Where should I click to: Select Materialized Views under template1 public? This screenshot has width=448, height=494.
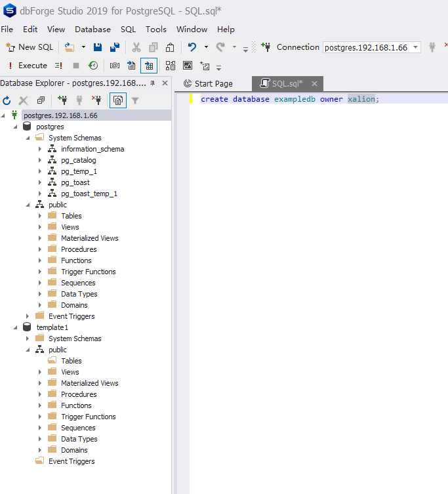coord(89,383)
